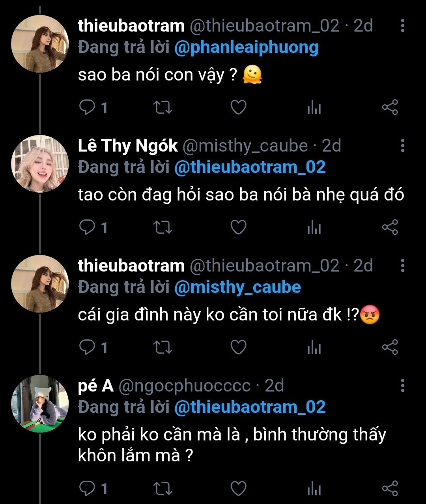The image size is (426, 504).
Task: Like thieubaotram's "sao ba nói con vậy" tweet
Action: [x=238, y=107]
